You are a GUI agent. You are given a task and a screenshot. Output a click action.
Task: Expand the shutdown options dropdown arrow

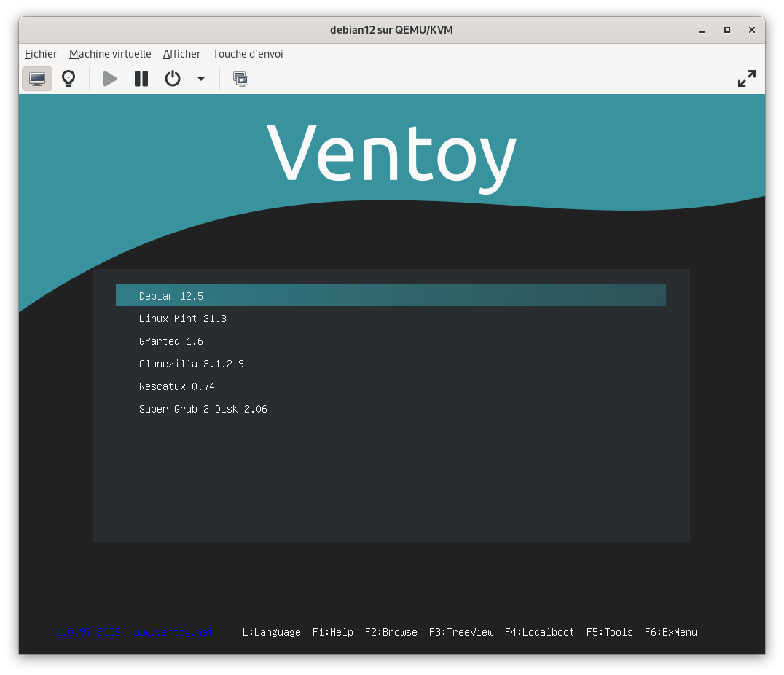201,79
